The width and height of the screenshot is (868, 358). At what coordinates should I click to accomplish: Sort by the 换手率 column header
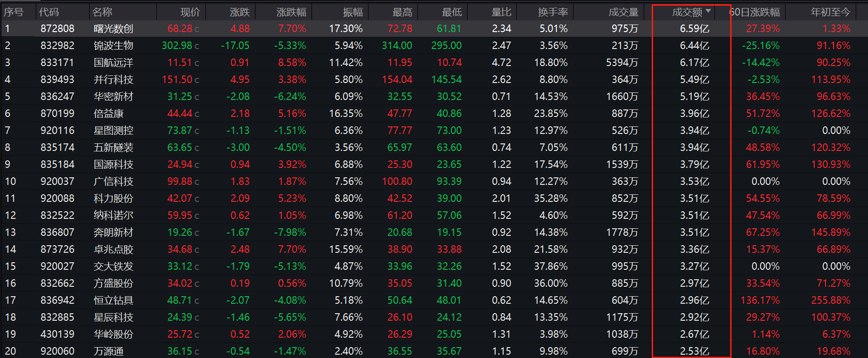(552, 12)
